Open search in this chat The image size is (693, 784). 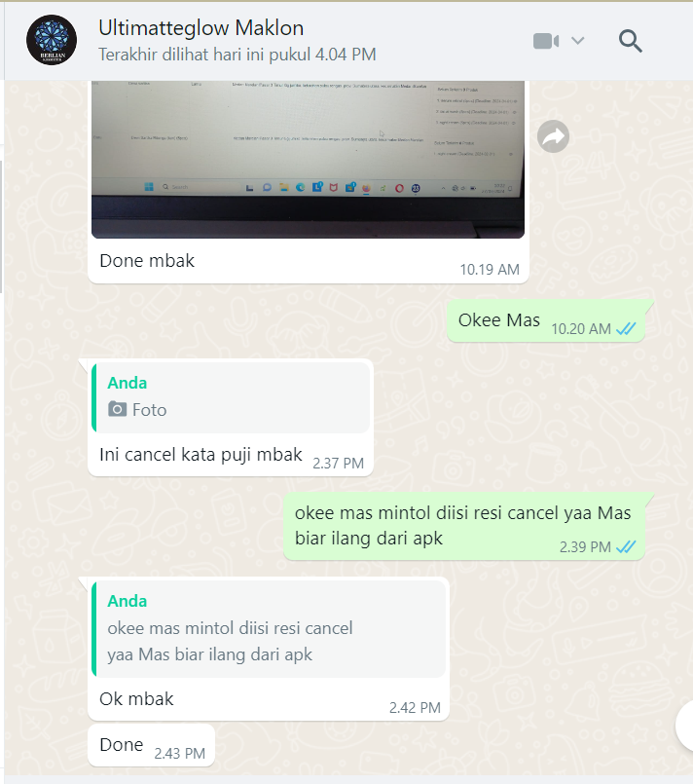[630, 41]
